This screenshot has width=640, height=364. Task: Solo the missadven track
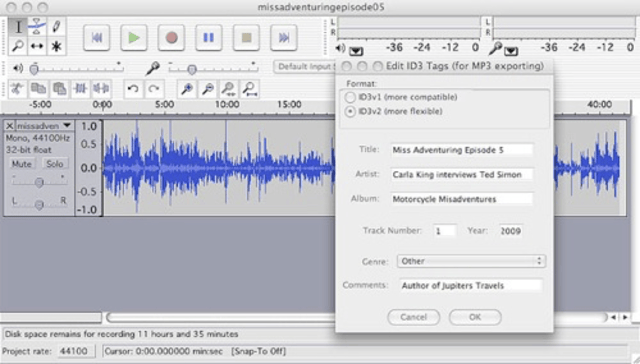(x=54, y=164)
